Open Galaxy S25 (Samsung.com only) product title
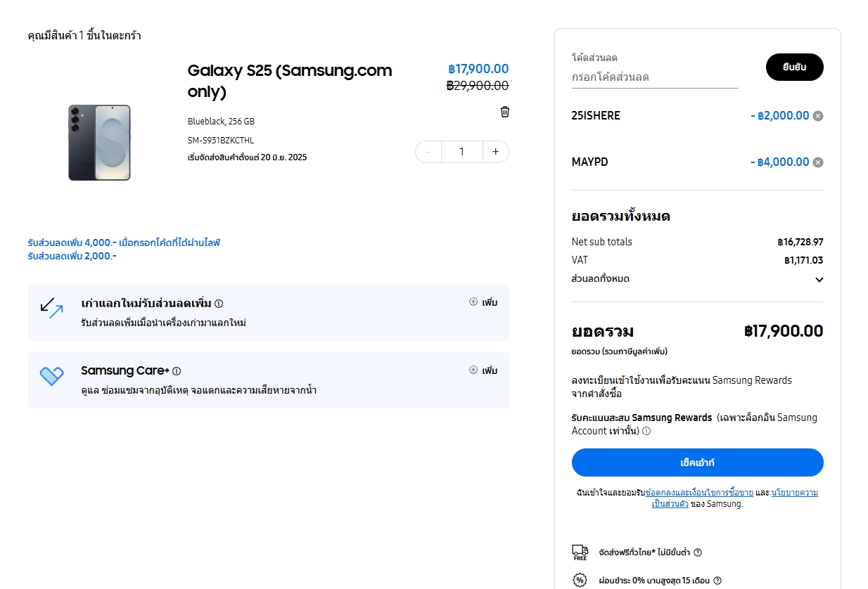Viewport: 868px width, 589px height. 290,81
